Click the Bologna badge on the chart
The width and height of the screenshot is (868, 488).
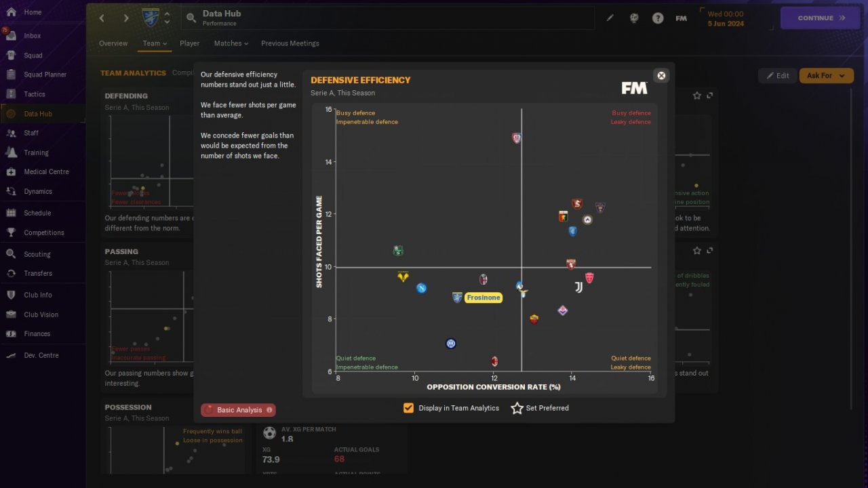(484, 279)
